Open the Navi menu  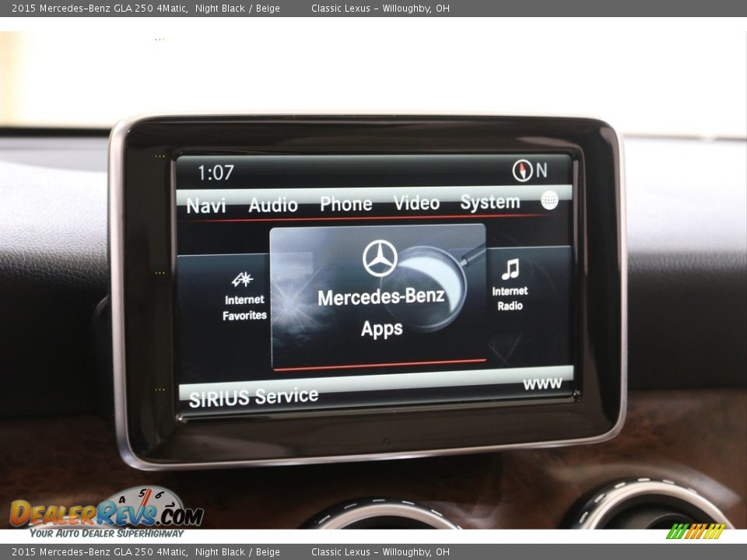205,205
